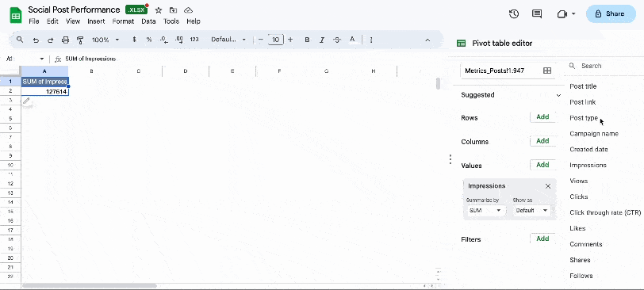The width and height of the screenshot is (644, 290).
Task: Collapse the toolbar with the chevron
Action: click(427, 40)
